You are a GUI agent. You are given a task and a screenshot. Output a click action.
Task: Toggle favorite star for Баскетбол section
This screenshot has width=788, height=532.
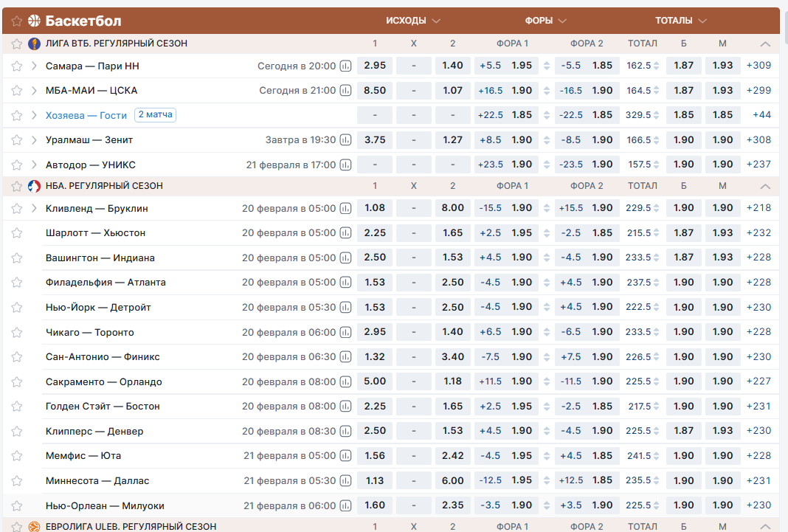coord(17,21)
